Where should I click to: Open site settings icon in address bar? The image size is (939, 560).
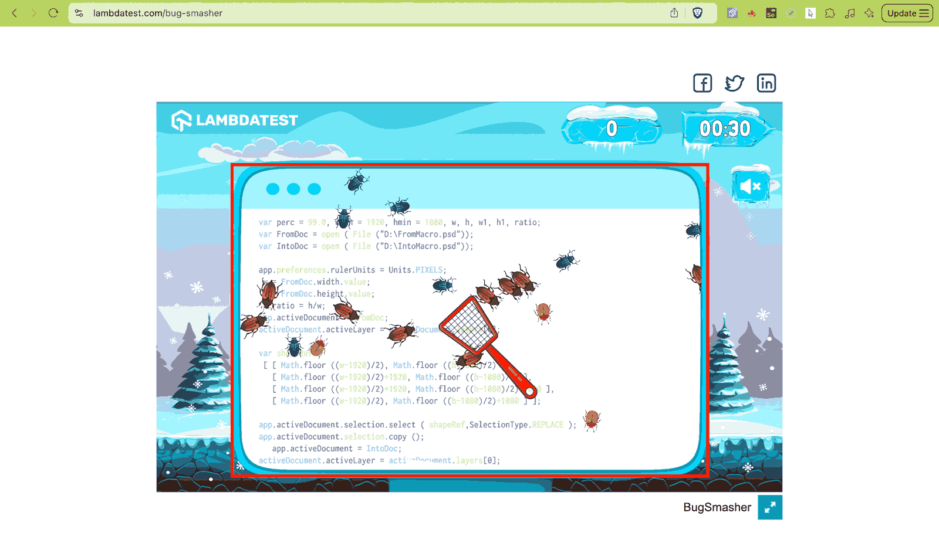coord(79,13)
